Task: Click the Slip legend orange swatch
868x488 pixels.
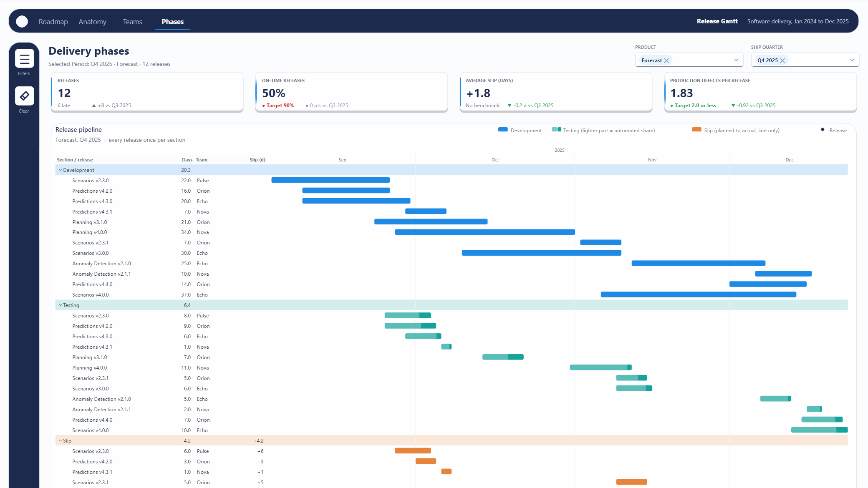Action: coord(696,130)
